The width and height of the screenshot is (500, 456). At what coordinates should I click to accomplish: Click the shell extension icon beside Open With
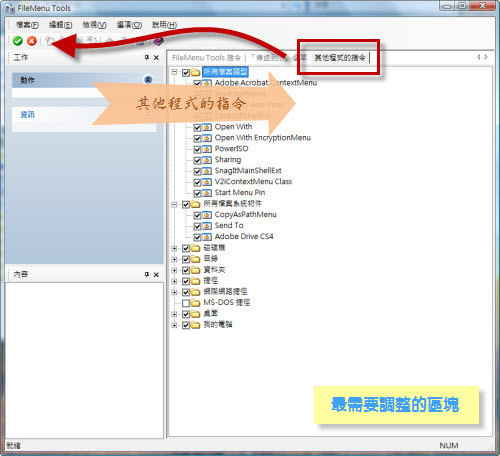point(207,127)
